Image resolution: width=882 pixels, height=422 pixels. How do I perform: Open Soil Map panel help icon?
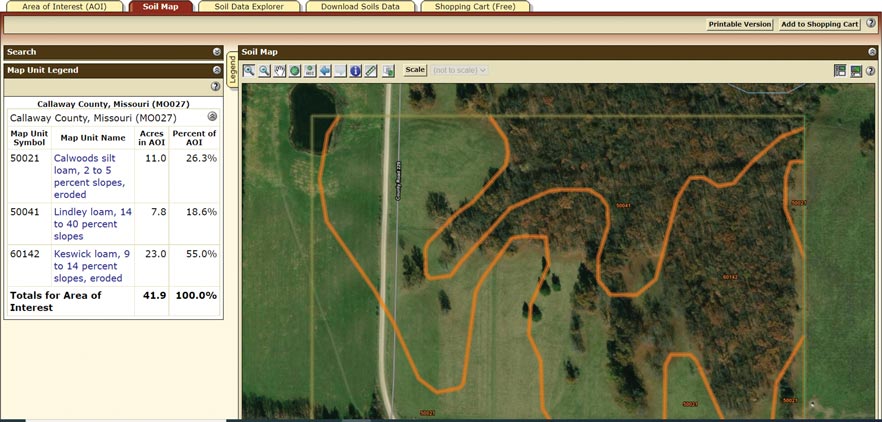click(870, 71)
